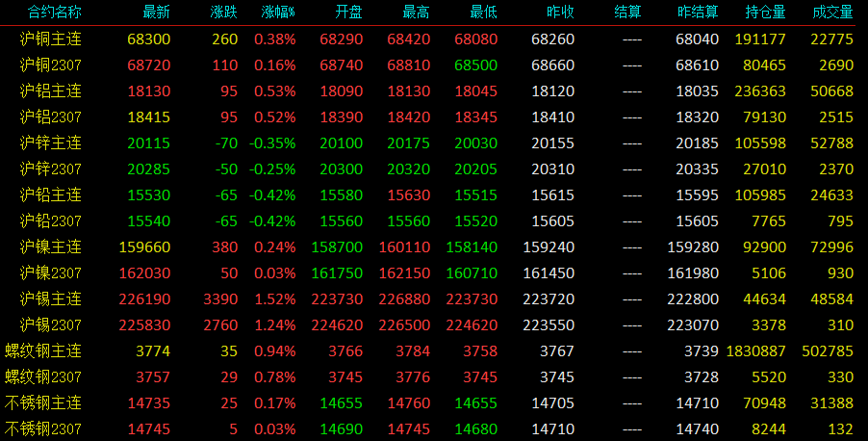Click the 螺纹钢主连 contract name
The height and width of the screenshot is (441, 868).
click(43, 350)
